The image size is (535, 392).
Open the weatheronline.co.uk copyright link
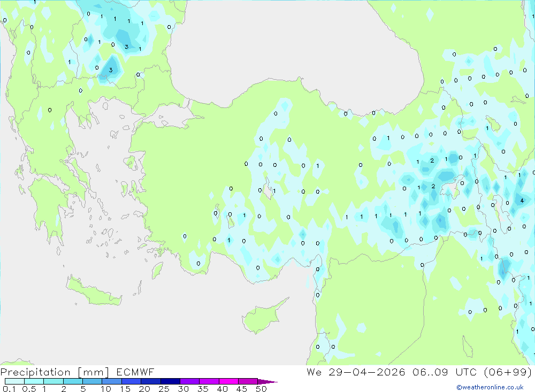click(x=490, y=387)
